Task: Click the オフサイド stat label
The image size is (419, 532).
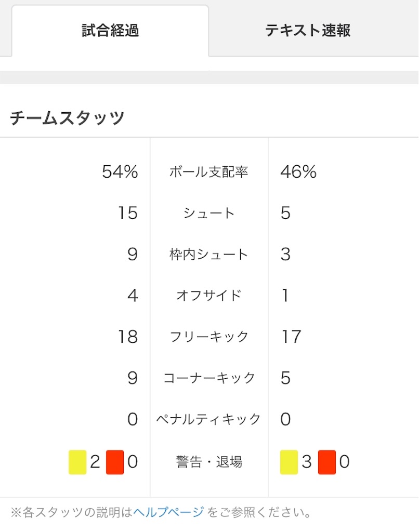Action: coord(209,296)
